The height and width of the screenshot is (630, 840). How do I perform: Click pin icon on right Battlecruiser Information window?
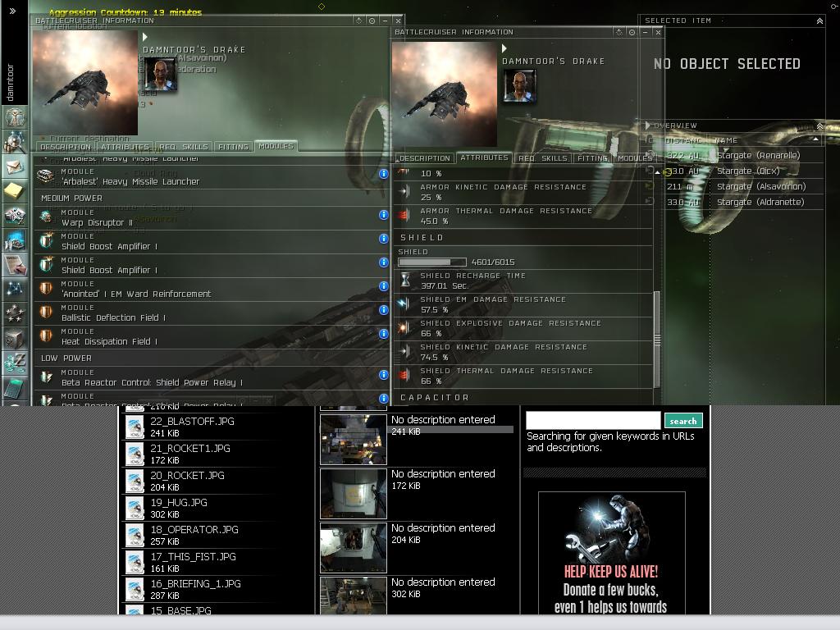point(619,32)
